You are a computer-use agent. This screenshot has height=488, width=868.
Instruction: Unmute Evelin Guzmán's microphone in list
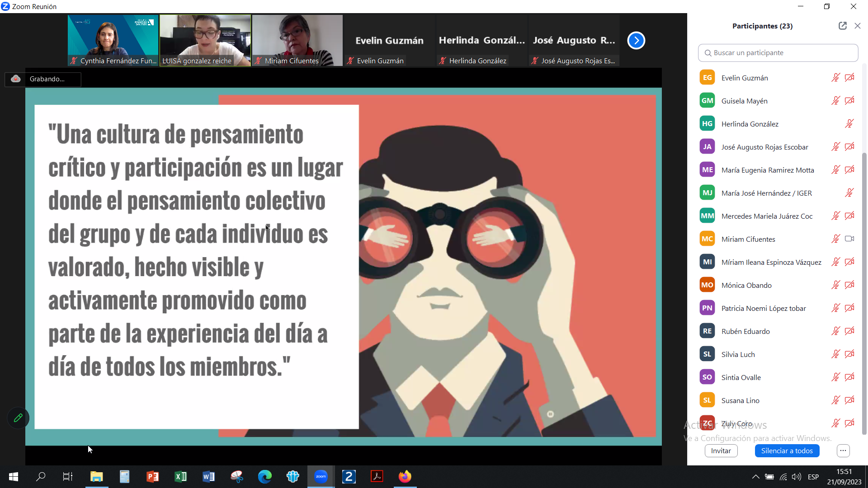click(835, 78)
